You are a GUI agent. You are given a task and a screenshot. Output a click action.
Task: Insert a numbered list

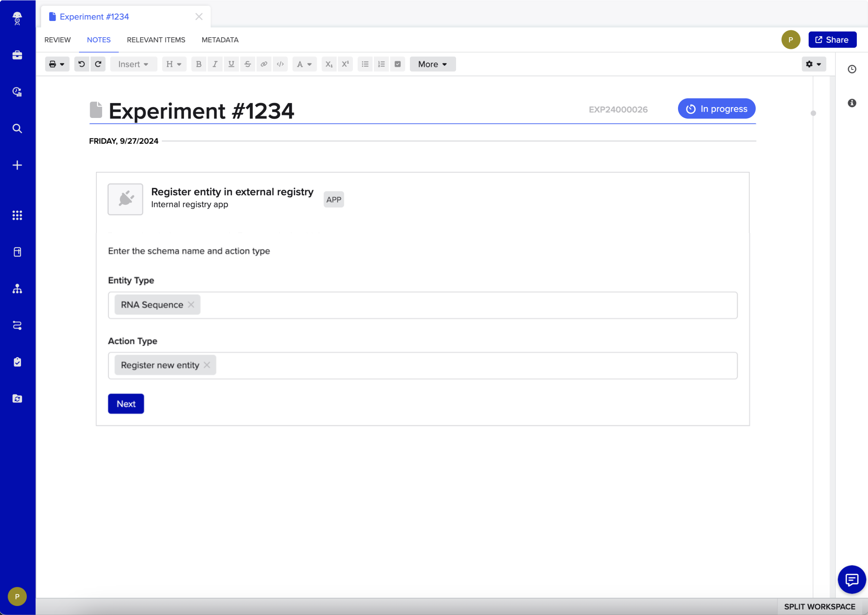[382, 64]
